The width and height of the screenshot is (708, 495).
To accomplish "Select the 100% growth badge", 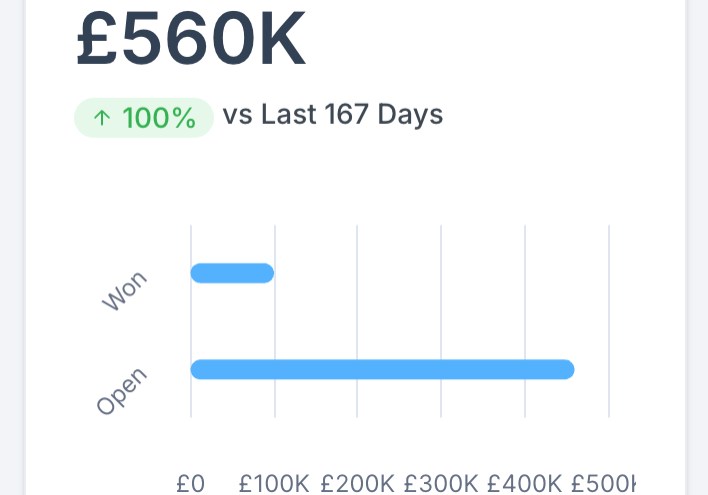I will (144, 118).
